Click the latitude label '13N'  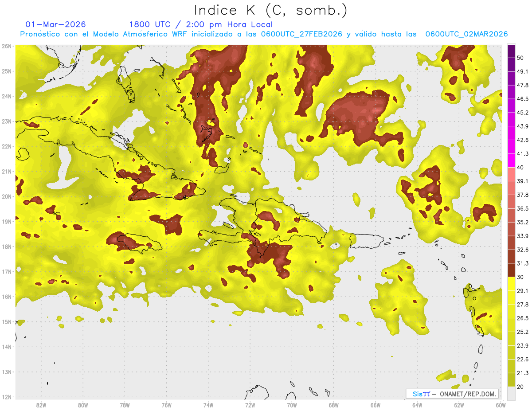7,372
